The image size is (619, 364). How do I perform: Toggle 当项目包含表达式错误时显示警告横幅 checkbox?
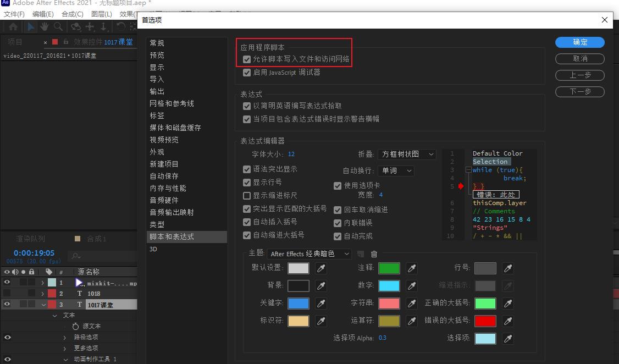tap(247, 119)
